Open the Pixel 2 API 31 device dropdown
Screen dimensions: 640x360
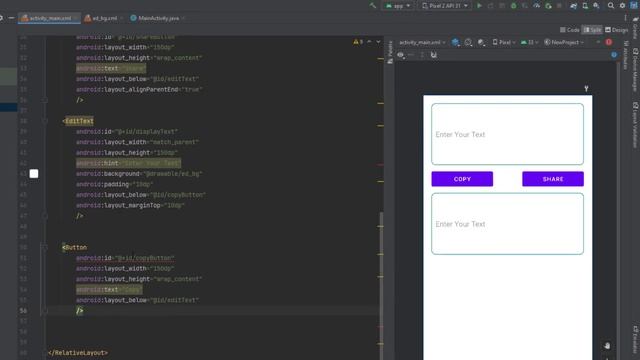point(445,6)
